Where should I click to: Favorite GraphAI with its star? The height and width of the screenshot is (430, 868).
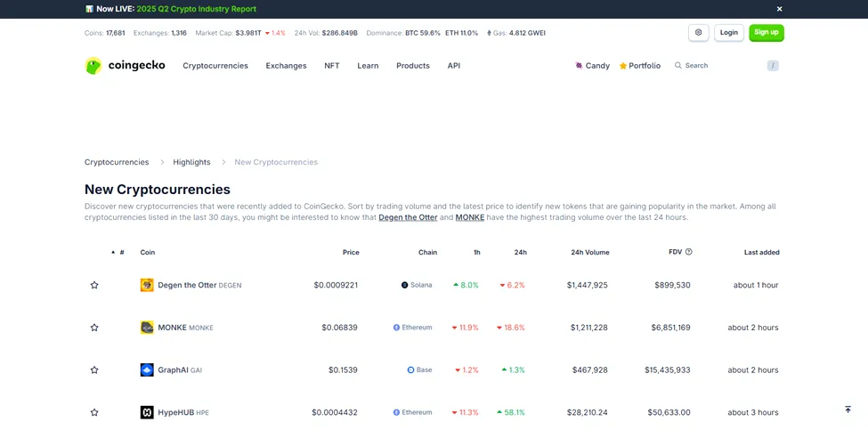tap(94, 369)
